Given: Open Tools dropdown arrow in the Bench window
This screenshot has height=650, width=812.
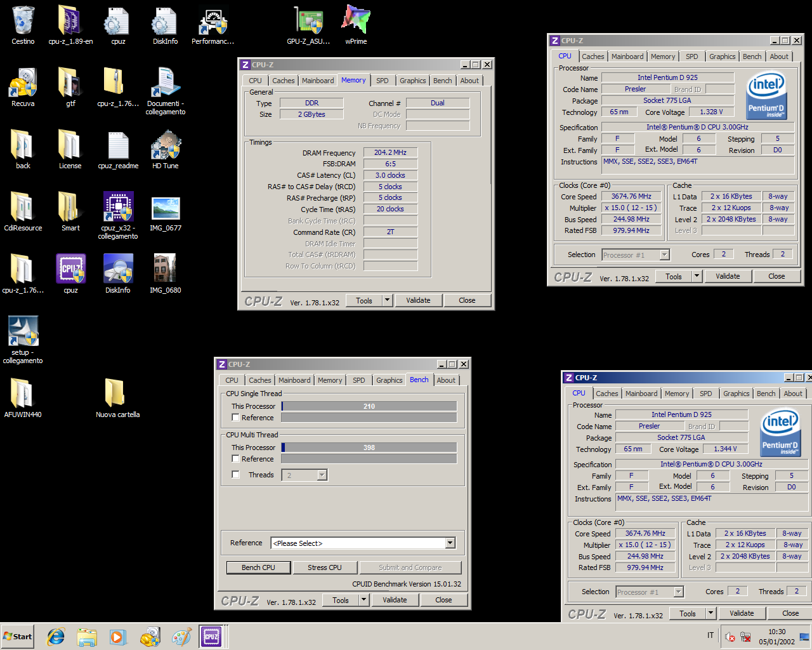Looking at the screenshot, I should [x=363, y=600].
